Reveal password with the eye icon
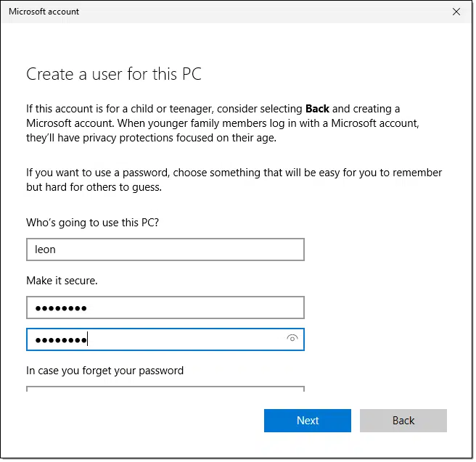476x462 pixels. pyautogui.click(x=292, y=338)
